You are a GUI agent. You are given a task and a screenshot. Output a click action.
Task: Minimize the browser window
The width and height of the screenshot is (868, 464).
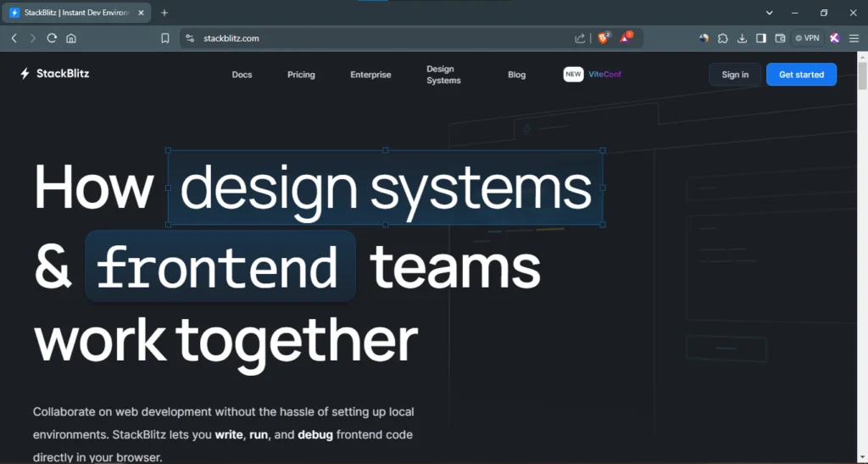tap(795, 13)
